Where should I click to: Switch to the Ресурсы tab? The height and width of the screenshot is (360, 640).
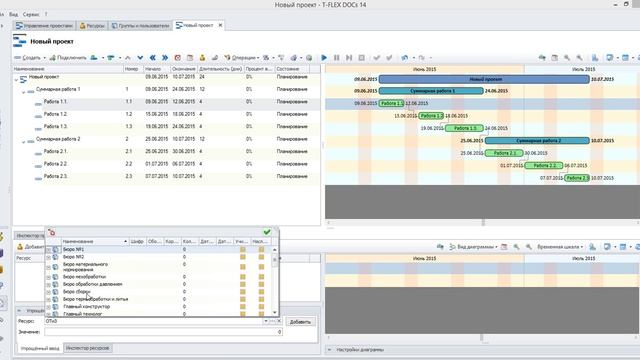tap(92, 25)
